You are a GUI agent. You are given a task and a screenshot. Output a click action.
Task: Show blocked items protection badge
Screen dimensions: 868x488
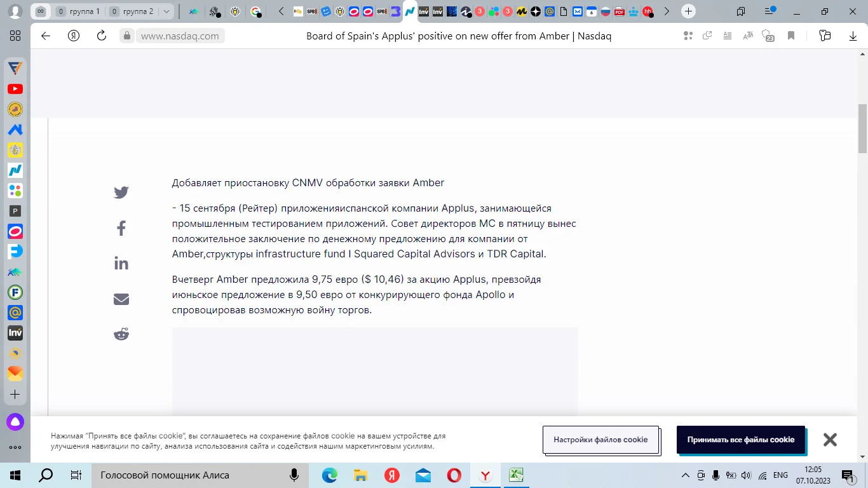point(768,36)
